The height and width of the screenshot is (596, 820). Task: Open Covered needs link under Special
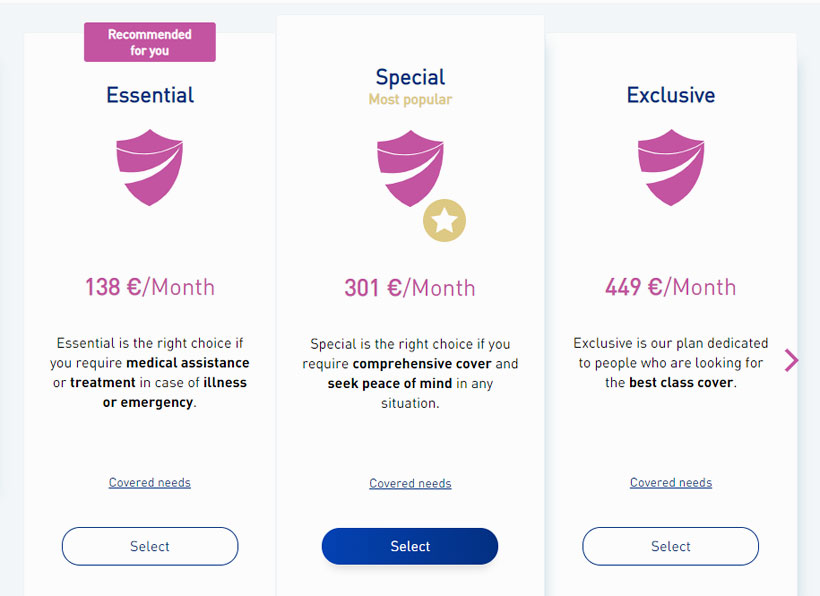coord(410,484)
